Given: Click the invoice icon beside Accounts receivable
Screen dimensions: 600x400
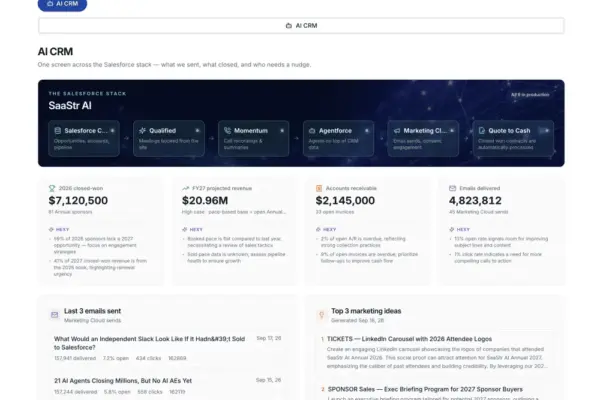Looking at the screenshot, I should pos(319,188).
